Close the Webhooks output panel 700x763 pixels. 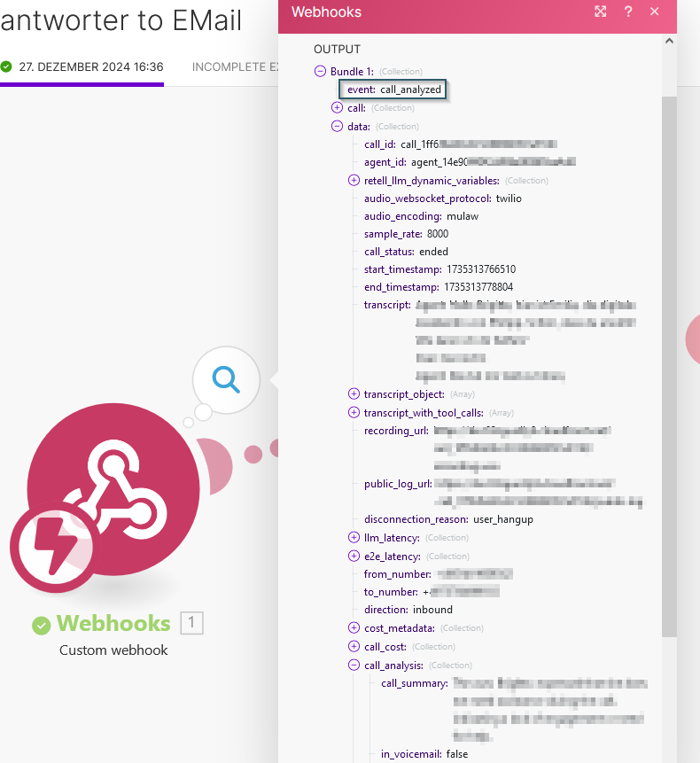pyautogui.click(x=655, y=12)
